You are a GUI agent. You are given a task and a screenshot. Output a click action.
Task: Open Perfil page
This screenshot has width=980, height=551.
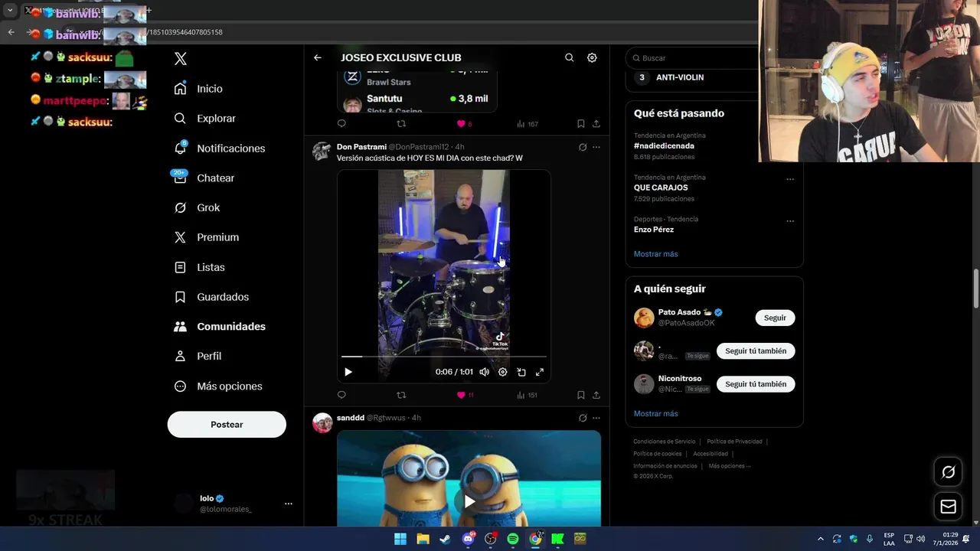pyautogui.click(x=198, y=356)
